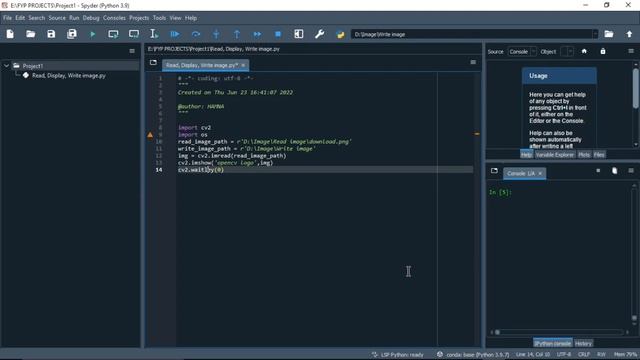
Task: Continue execution until next breakpoint
Action: coord(257,34)
